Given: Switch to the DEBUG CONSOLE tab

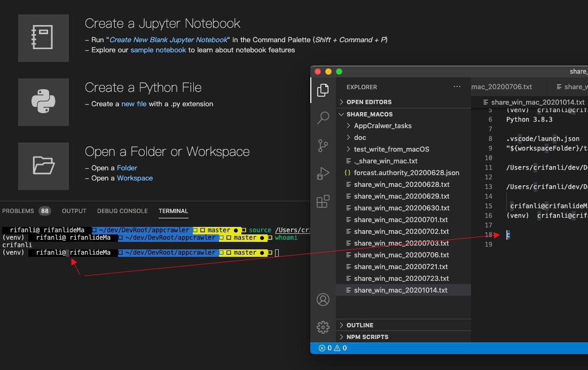Looking at the screenshot, I should click(x=122, y=211).
